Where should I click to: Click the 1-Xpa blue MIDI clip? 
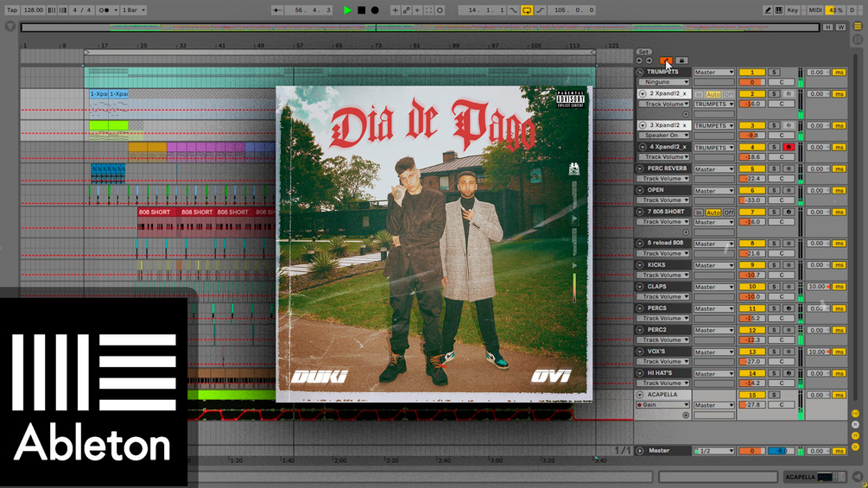tap(98, 94)
